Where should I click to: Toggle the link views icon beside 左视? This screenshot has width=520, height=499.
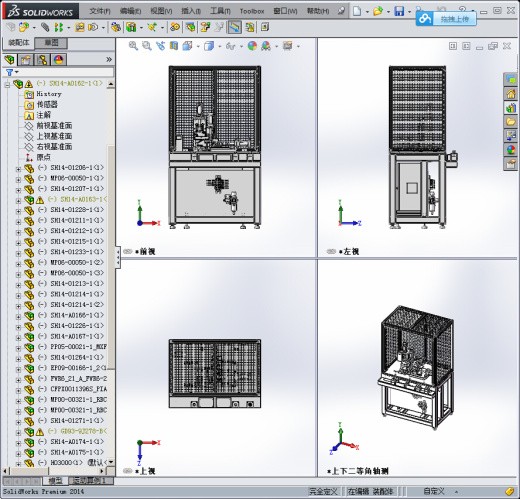point(331,251)
